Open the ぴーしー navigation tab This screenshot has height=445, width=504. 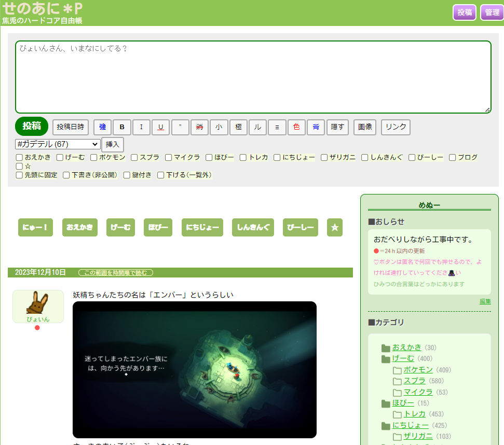[300, 227]
